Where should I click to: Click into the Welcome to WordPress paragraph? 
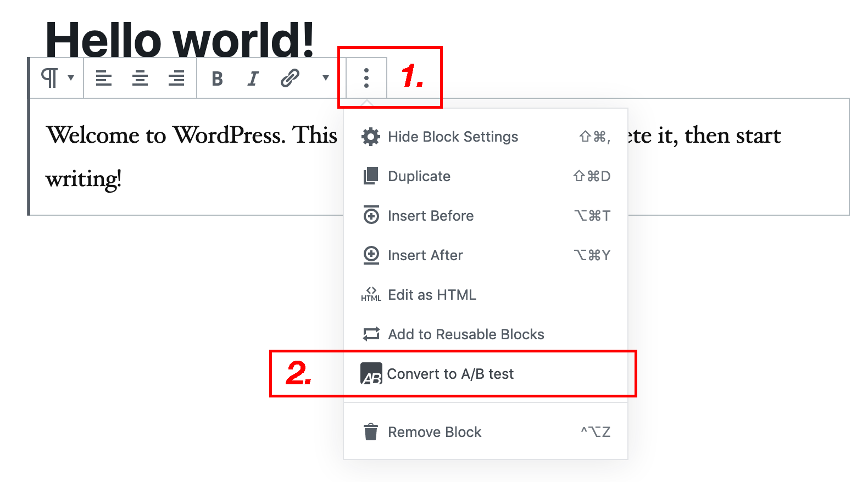(191, 157)
